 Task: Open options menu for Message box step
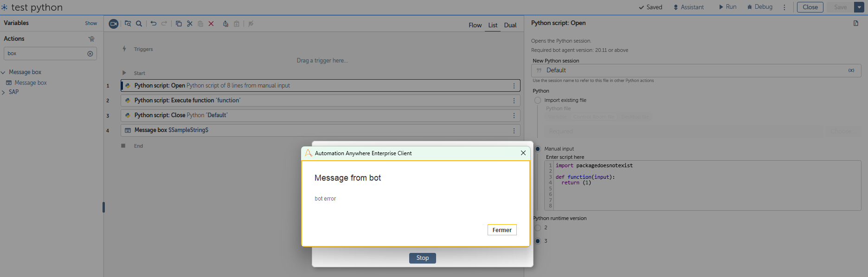[514, 131]
